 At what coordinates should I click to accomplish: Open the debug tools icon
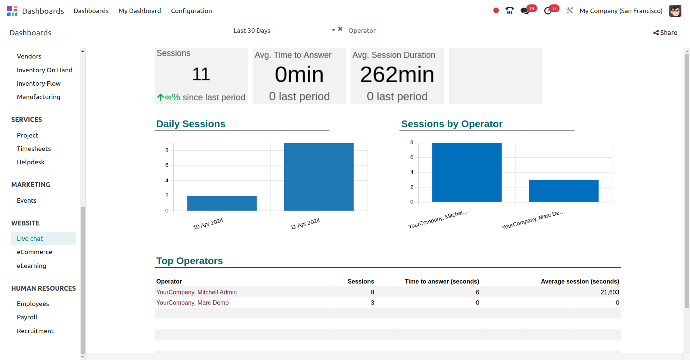tap(569, 11)
